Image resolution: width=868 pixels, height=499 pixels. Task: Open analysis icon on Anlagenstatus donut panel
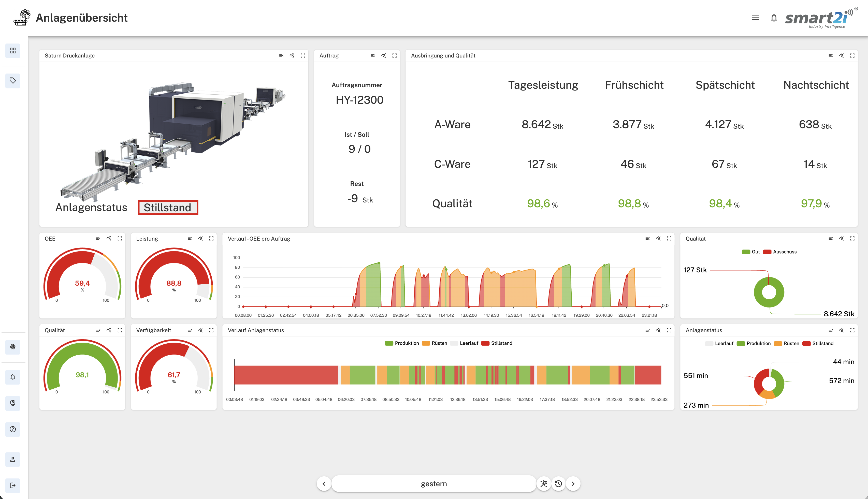click(842, 330)
